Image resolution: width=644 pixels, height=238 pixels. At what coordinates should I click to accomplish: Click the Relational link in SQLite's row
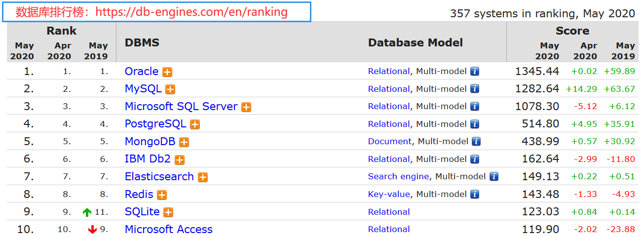point(389,212)
